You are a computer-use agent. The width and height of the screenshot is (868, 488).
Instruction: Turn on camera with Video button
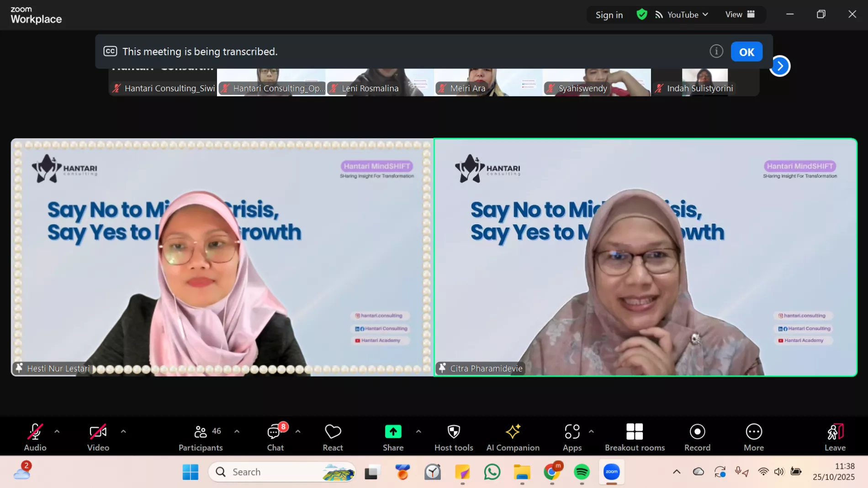click(98, 436)
